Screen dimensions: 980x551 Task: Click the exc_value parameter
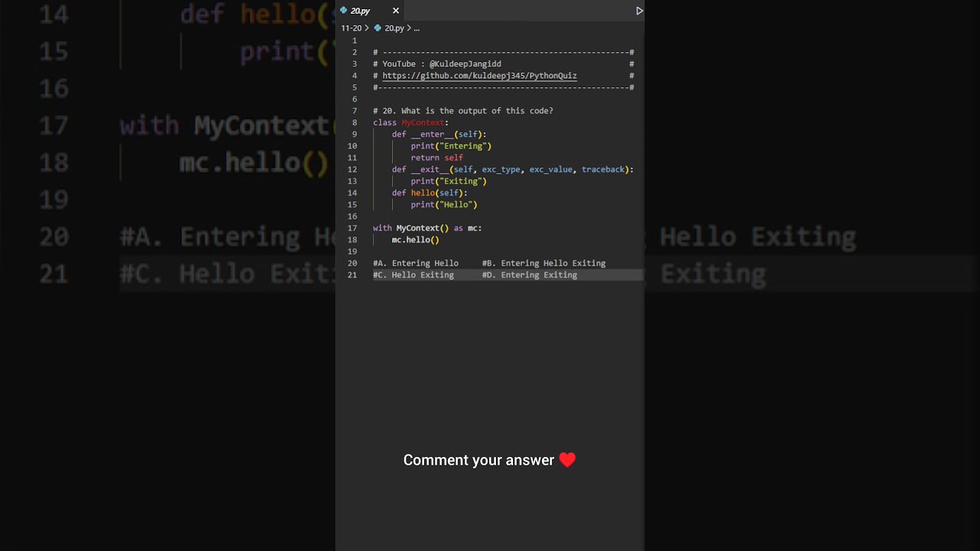click(x=550, y=169)
